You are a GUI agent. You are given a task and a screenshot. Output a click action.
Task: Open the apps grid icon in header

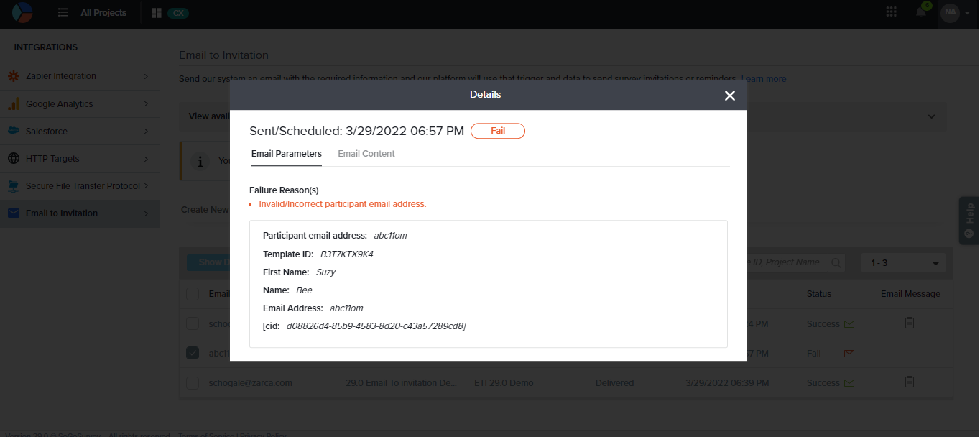891,12
